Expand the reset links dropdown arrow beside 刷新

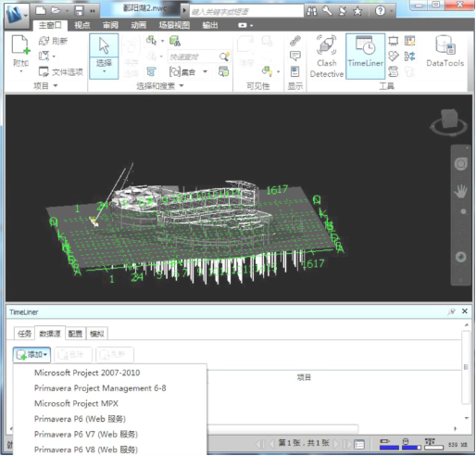pyautogui.click(x=54, y=57)
